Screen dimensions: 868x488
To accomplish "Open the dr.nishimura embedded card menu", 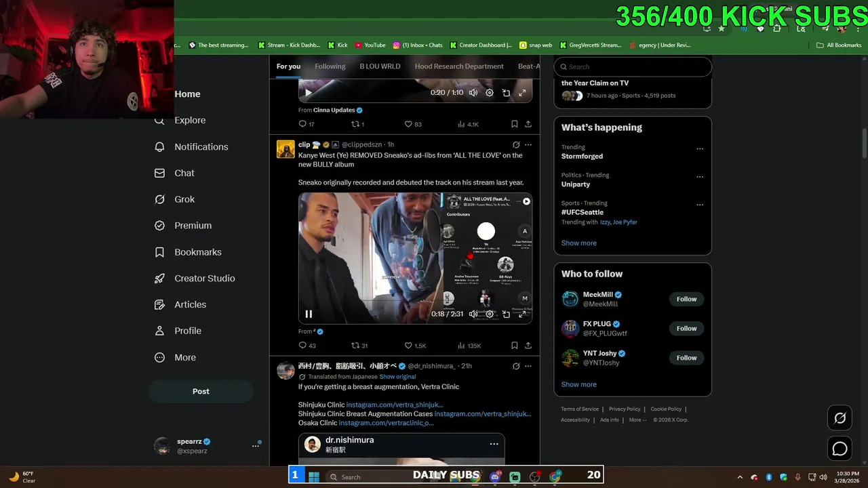I will pyautogui.click(x=494, y=444).
